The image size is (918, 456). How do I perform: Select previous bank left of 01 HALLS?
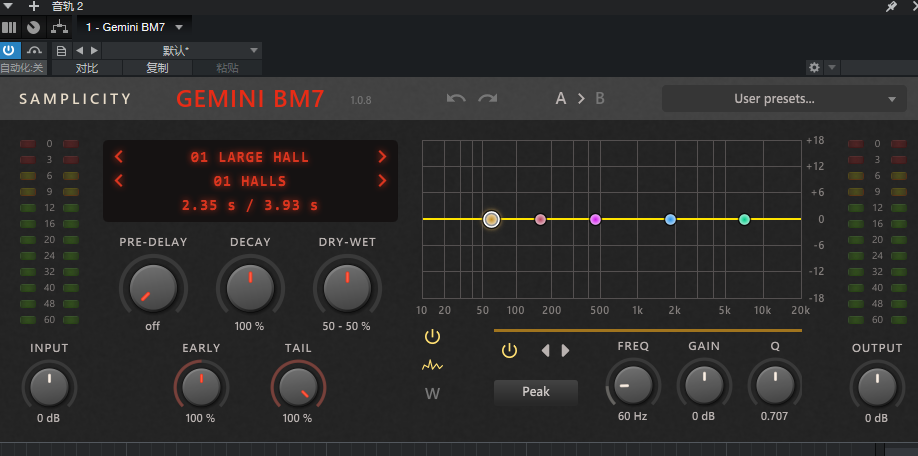[x=119, y=180]
